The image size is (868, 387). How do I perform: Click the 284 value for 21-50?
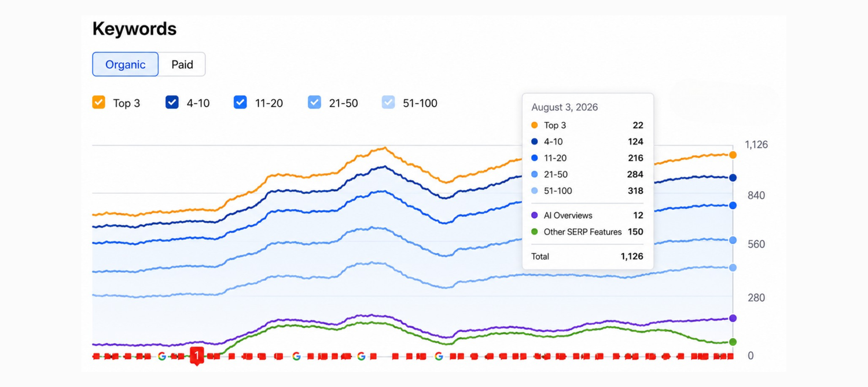click(x=635, y=174)
